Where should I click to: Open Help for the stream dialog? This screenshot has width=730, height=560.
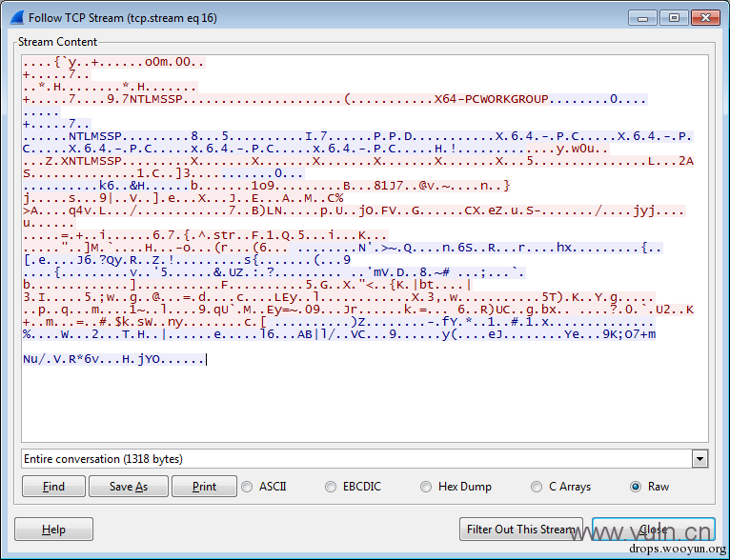tap(53, 530)
